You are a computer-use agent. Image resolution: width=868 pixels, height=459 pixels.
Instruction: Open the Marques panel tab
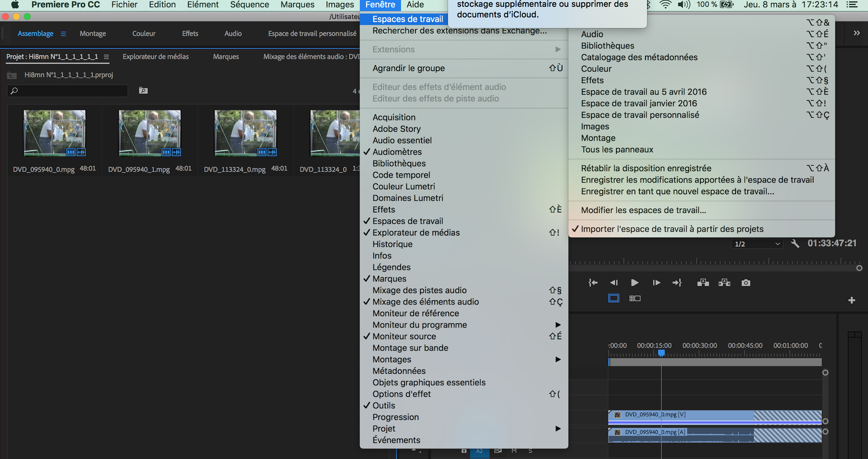coord(226,57)
